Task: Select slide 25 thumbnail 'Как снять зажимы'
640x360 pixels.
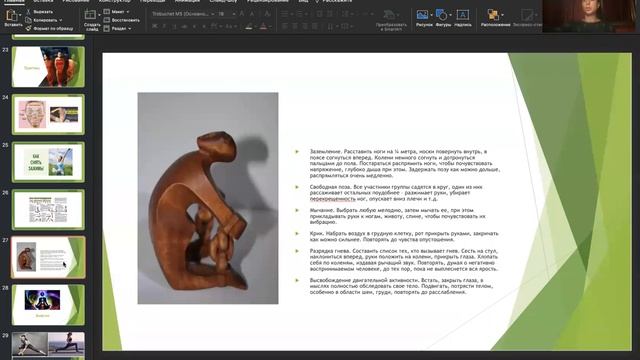Action: point(48,162)
